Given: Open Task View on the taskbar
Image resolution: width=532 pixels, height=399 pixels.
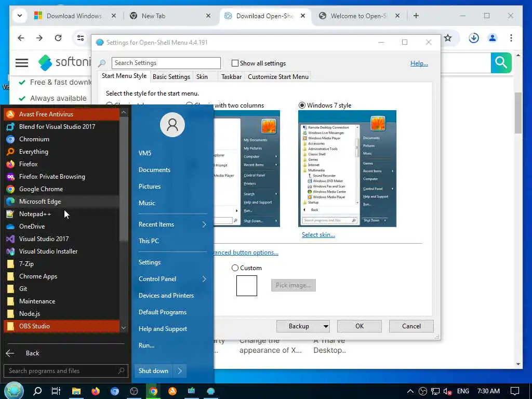Looking at the screenshot, I should click(56, 391).
